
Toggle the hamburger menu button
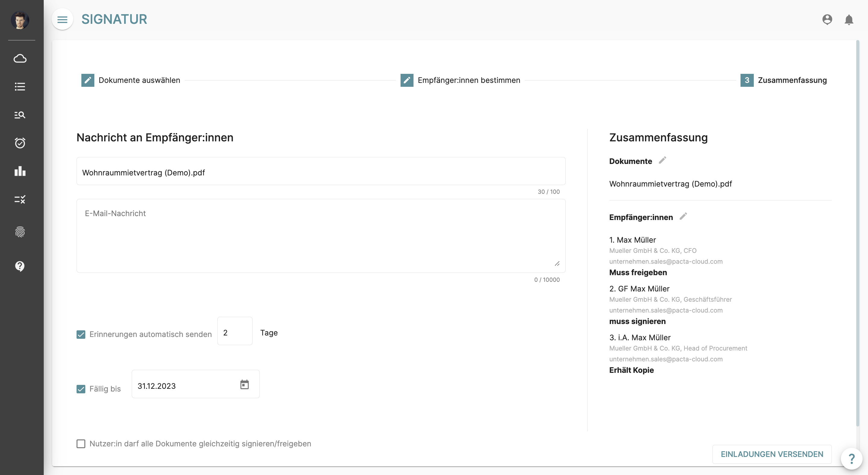tap(62, 19)
